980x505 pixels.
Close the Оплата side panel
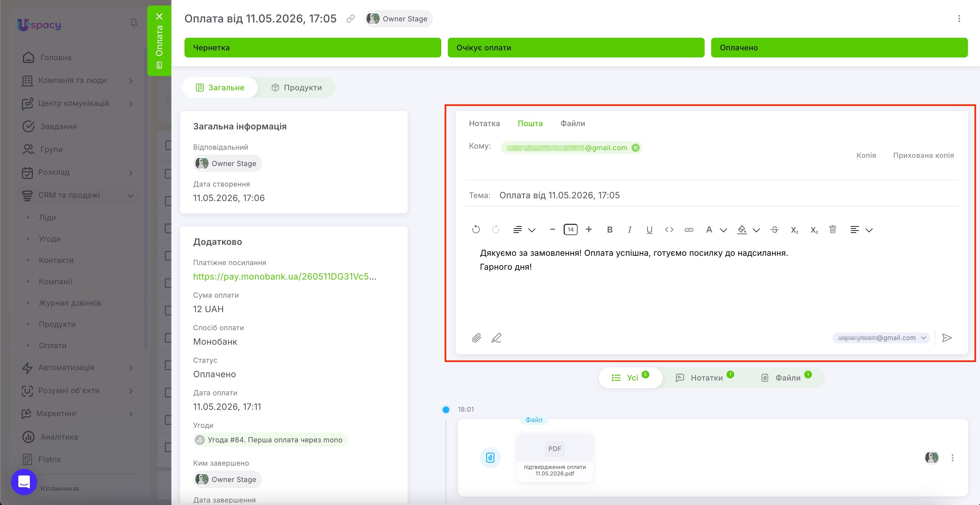pos(159,16)
